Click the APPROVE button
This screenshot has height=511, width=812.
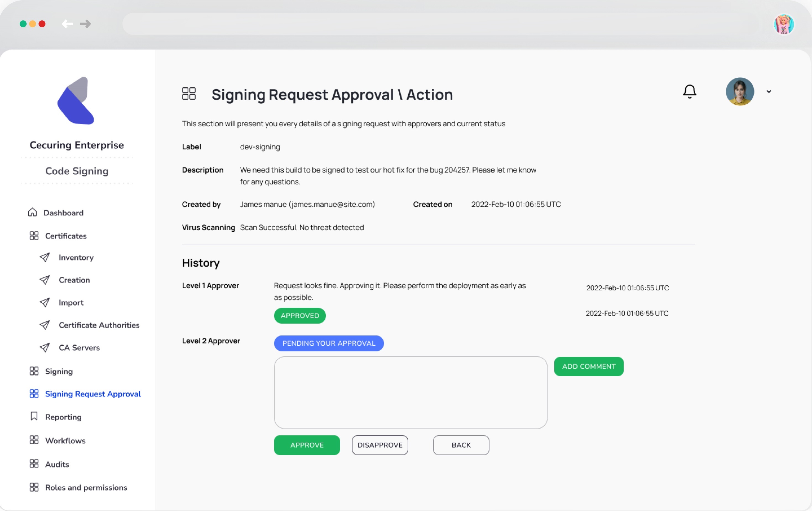tap(307, 445)
